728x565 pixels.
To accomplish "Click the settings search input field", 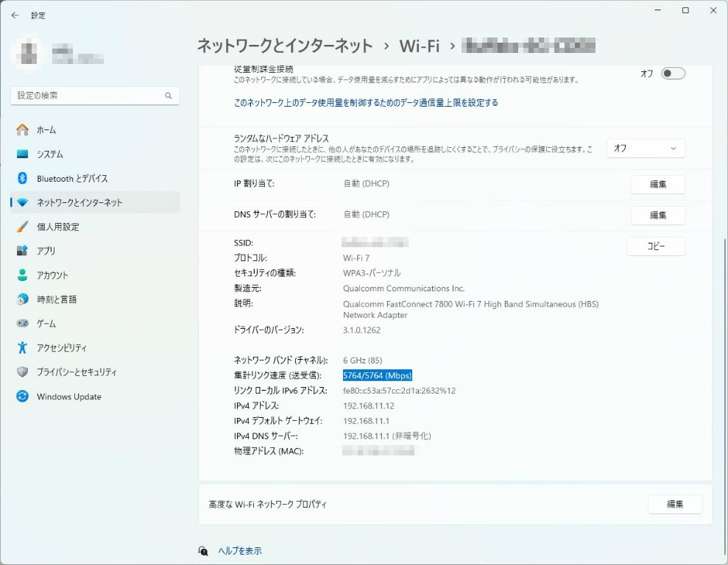I will [x=87, y=96].
